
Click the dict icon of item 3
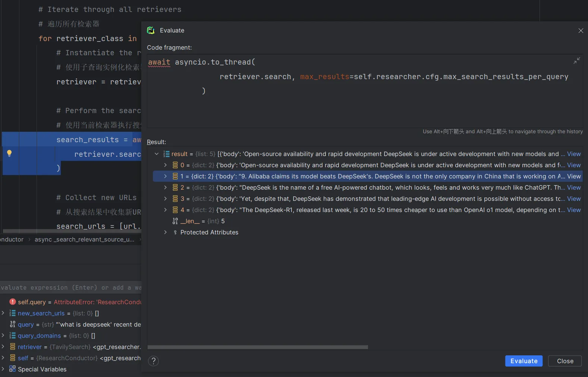[x=175, y=199]
